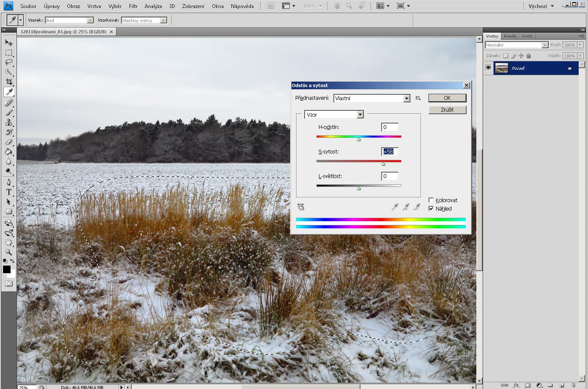The height and width of the screenshot is (389, 588).
Task: Click the Zrušit button
Action: (x=447, y=110)
